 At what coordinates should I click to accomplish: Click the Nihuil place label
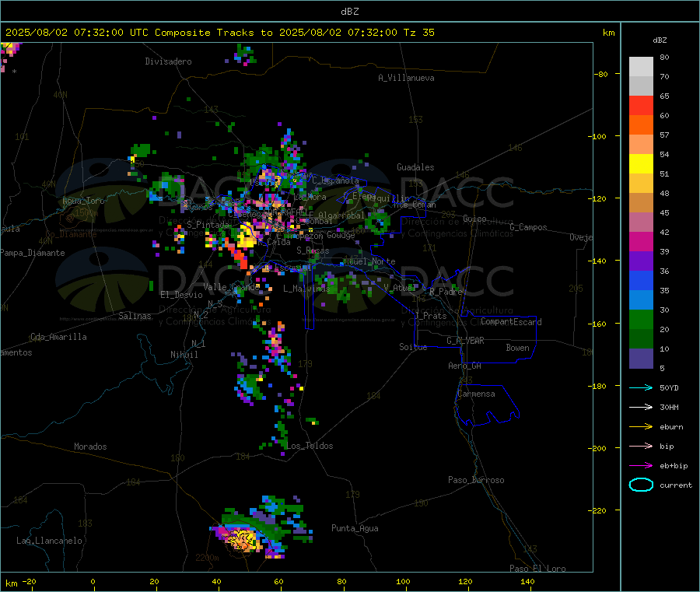coord(184,355)
